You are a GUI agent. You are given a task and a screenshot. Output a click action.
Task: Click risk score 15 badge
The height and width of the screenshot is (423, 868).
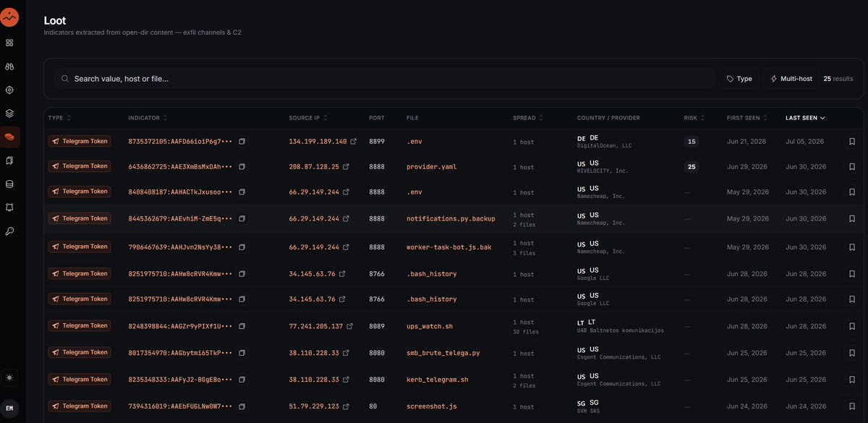[x=692, y=142]
